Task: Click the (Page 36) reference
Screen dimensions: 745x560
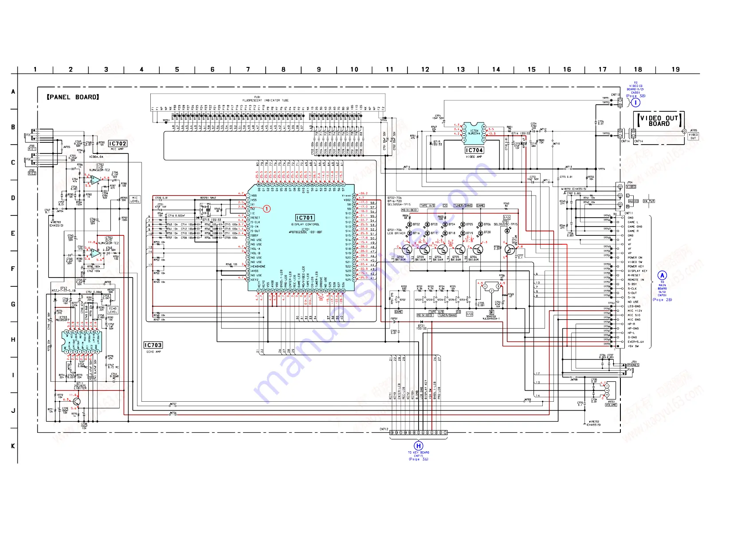Action: [419, 459]
